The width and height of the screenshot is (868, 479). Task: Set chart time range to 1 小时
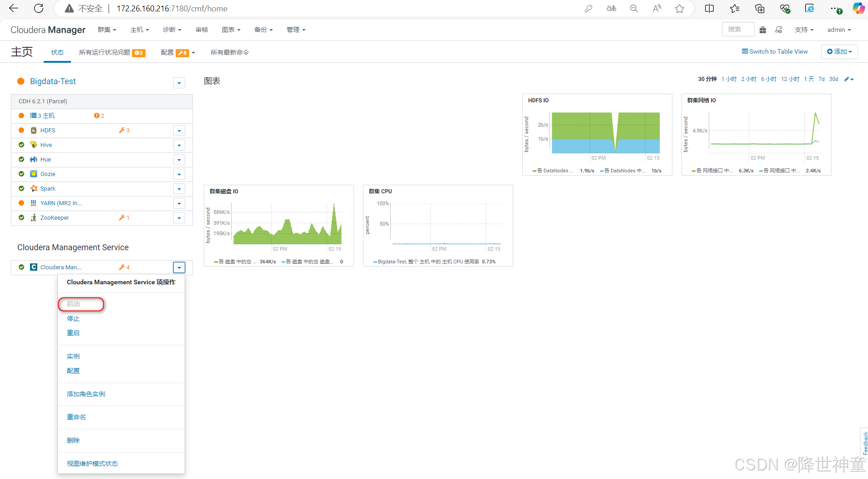tap(729, 79)
